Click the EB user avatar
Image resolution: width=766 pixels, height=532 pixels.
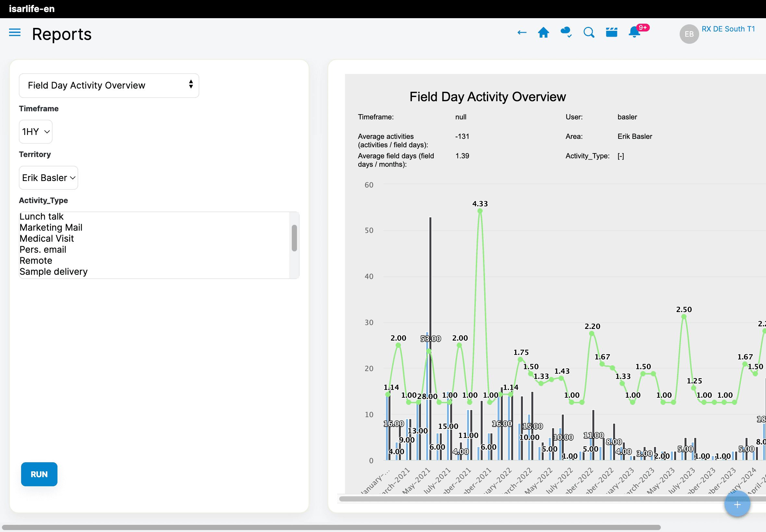click(689, 34)
